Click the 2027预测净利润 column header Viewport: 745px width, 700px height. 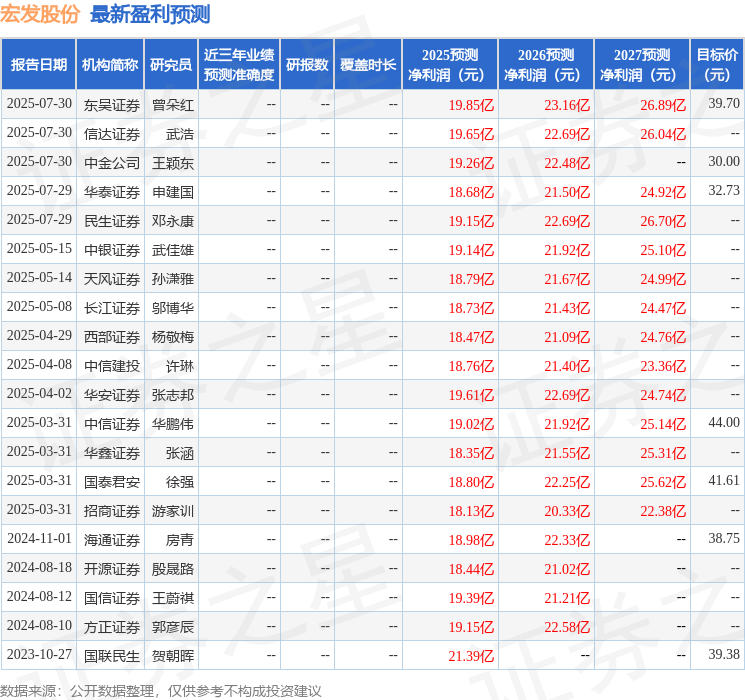coord(641,65)
